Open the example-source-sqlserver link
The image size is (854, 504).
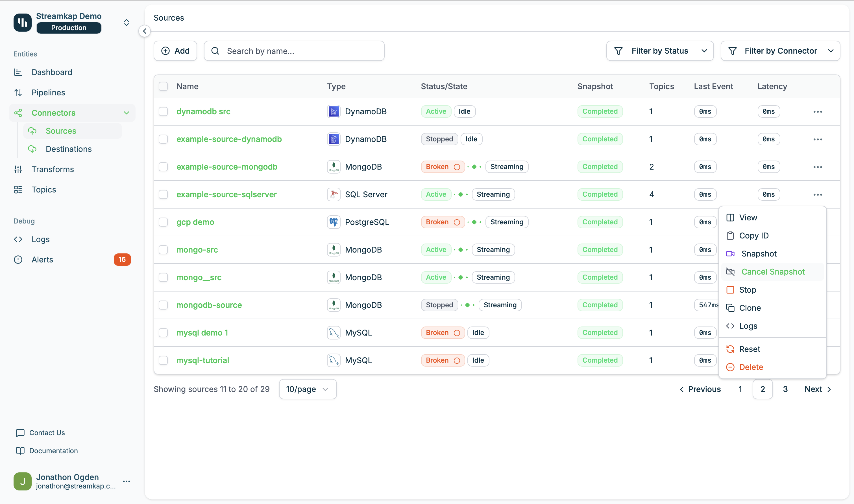point(226,194)
